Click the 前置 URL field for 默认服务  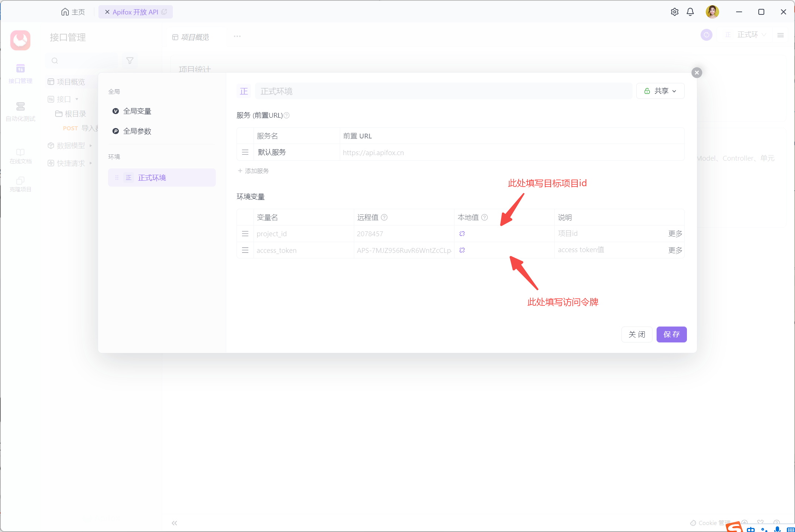tap(511, 153)
